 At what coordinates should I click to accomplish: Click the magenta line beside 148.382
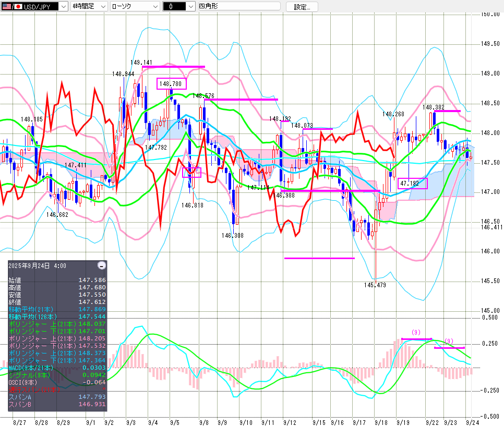coord(447,111)
